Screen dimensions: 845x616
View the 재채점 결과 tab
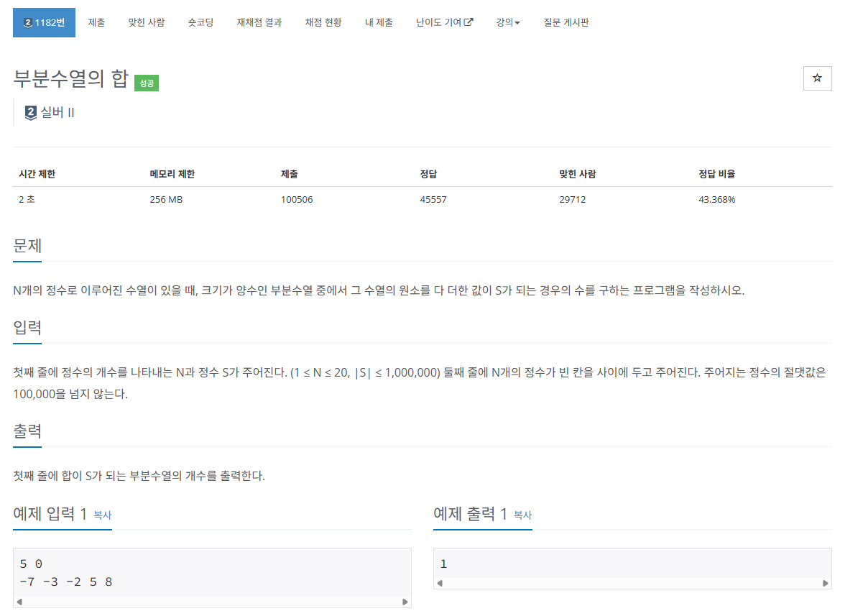tap(259, 22)
